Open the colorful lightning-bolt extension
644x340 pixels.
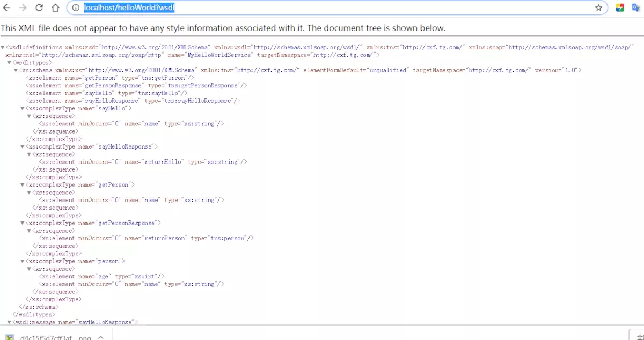620,8
